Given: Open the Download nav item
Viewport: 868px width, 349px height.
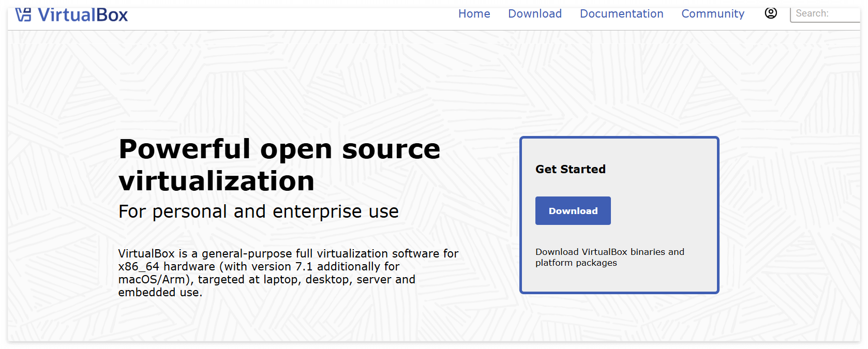Looking at the screenshot, I should [535, 14].
